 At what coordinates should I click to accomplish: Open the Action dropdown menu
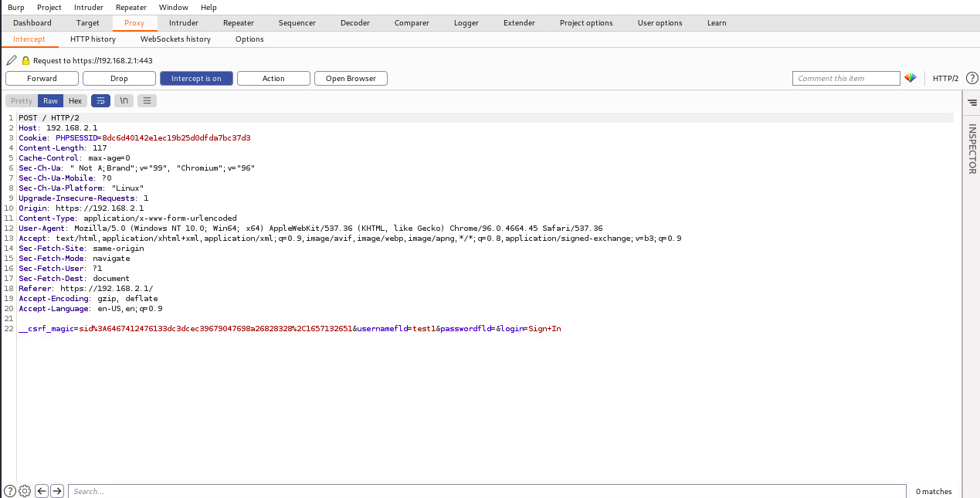point(273,78)
